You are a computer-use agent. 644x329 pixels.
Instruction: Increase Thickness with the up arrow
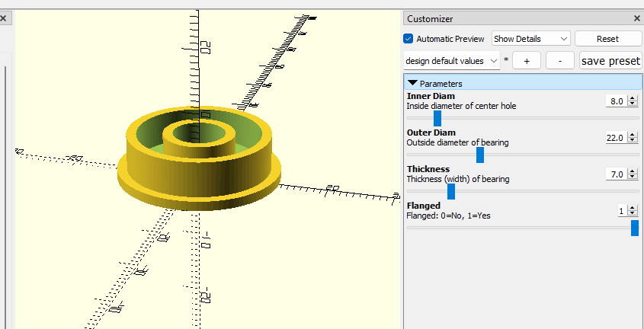633,172
